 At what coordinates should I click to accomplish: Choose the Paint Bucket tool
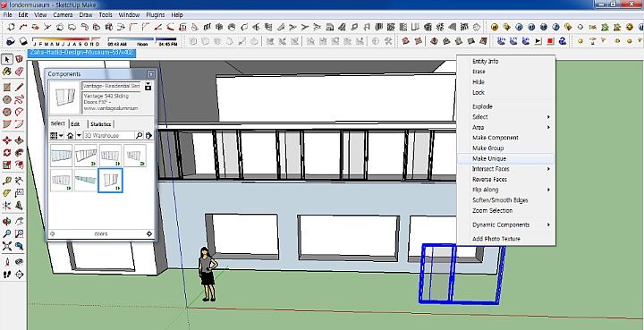pyautogui.click(x=7, y=72)
